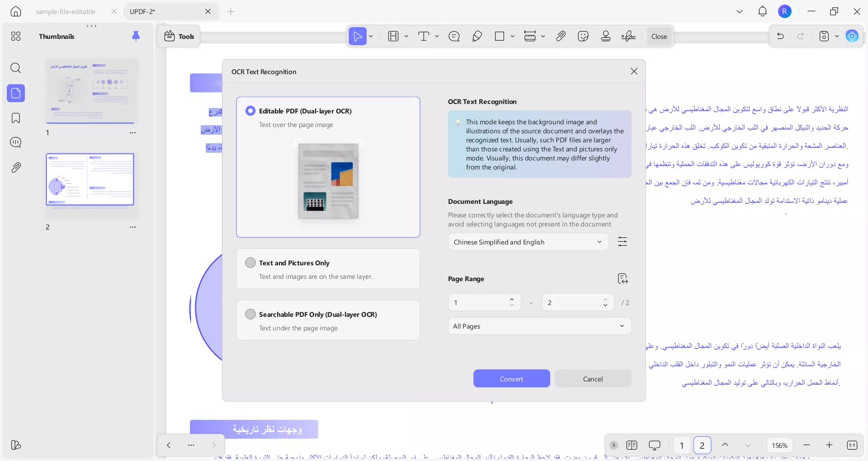The height and width of the screenshot is (461, 868).
Task: Zoom in with the plus button
Action: point(829,445)
